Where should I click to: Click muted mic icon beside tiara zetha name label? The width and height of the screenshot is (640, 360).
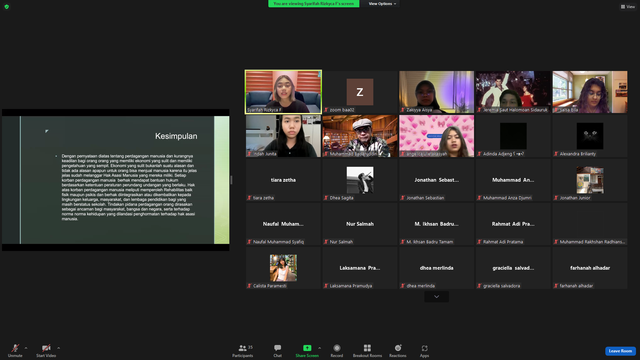(249, 198)
